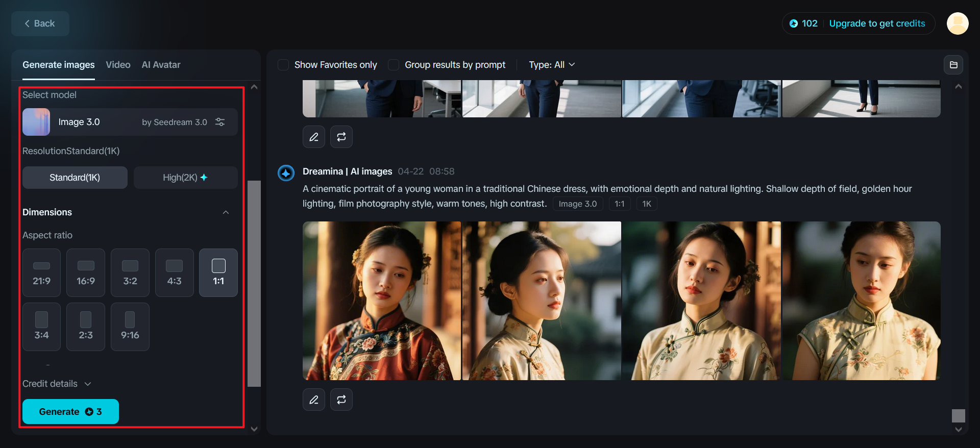This screenshot has height=448, width=980.
Task: Click the Generate button
Action: [x=70, y=412]
